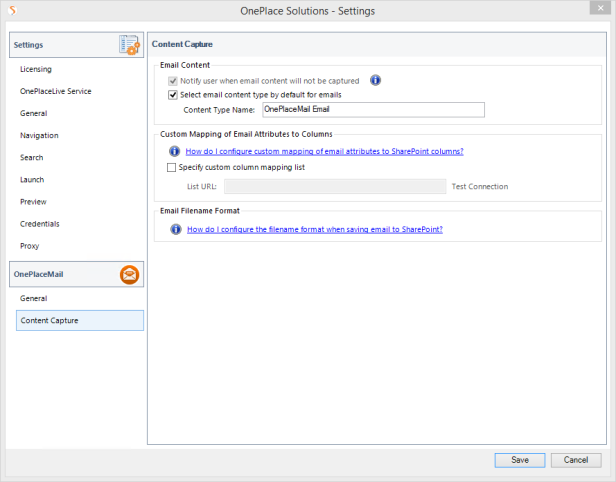Click the OnePlace app icon in title bar
The height and width of the screenshot is (482, 616).
[12, 12]
